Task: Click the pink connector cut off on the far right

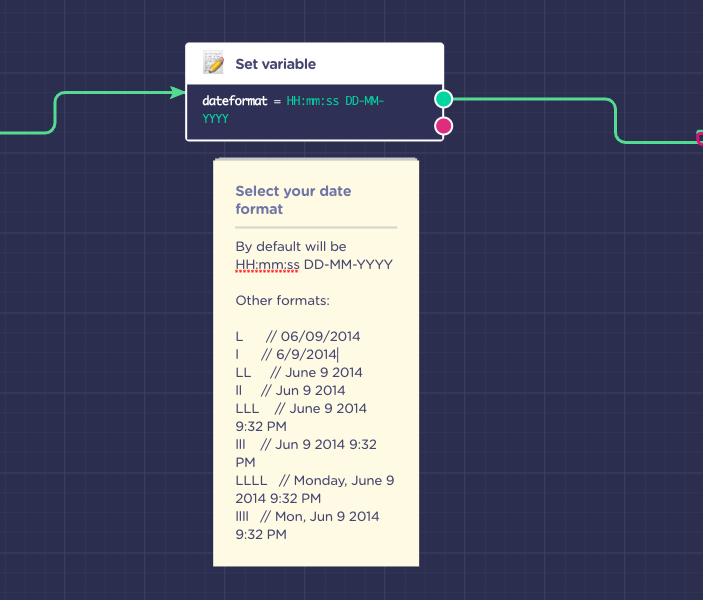Action: (x=699, y=137)
